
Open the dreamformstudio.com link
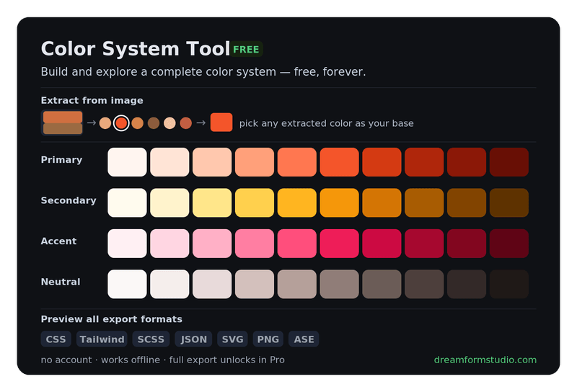(x=485, y=360)
